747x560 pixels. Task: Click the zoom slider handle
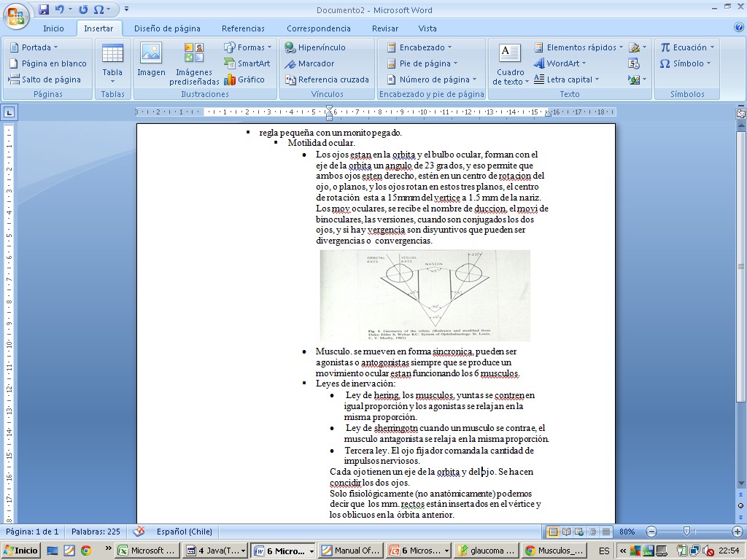pos(686,532)
